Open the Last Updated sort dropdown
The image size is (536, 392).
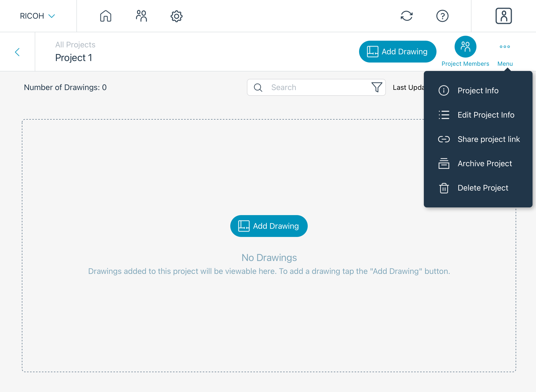(x=408, y=88)
